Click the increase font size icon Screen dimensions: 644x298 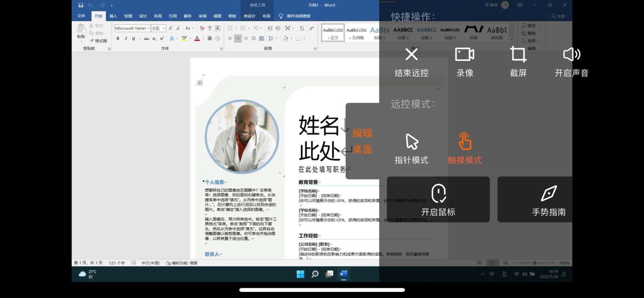point(170,28)
